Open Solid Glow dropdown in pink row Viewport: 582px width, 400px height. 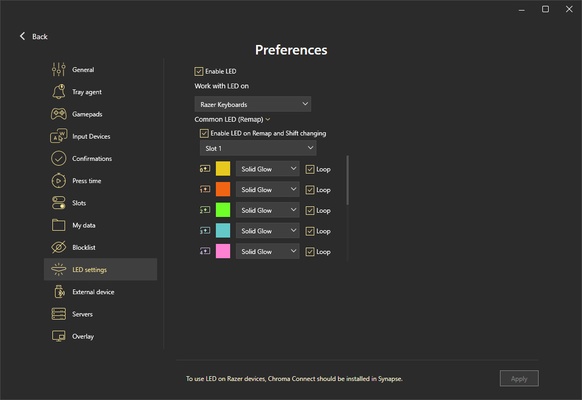[x=268, y=252]
